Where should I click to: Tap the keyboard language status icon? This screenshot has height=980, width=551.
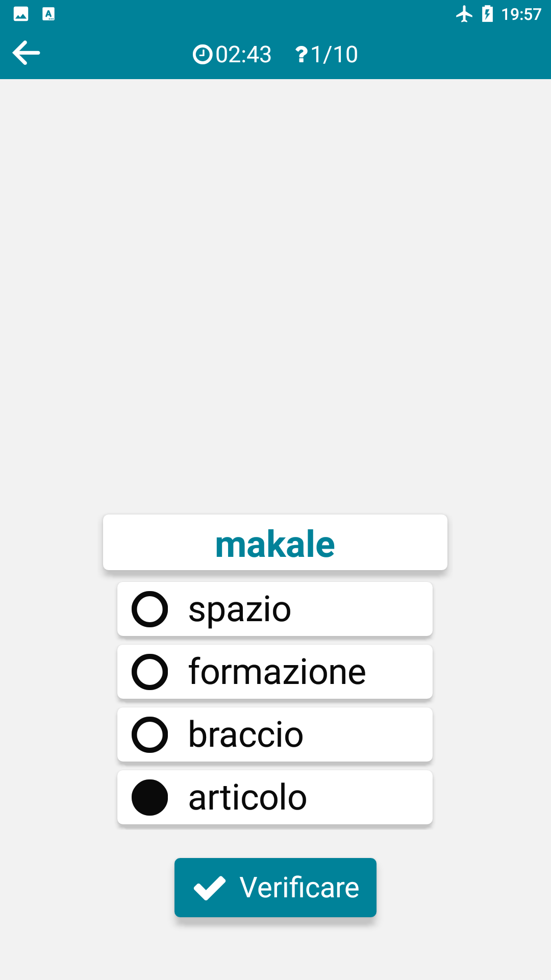click(x=48, y=14)
